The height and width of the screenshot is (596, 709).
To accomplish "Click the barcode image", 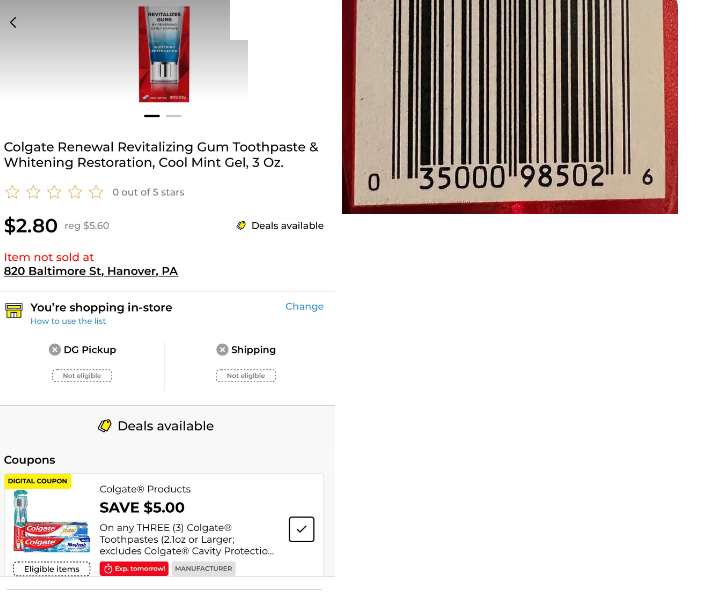I will click(x=510, y=107).
